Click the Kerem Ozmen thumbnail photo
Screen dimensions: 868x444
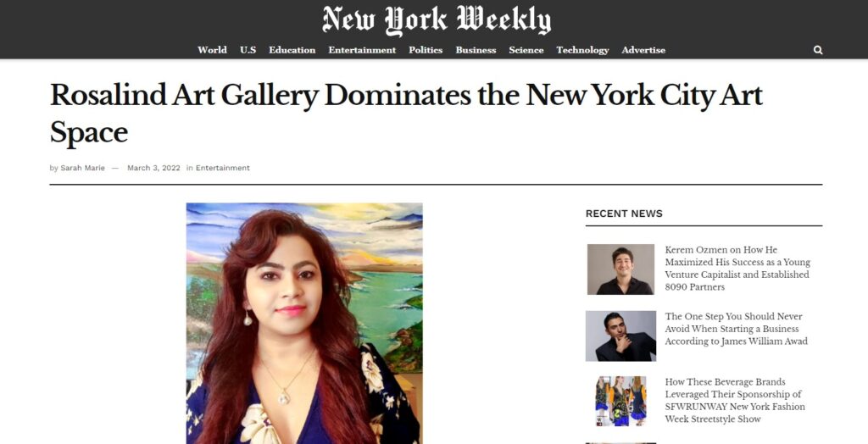point(620,269)
